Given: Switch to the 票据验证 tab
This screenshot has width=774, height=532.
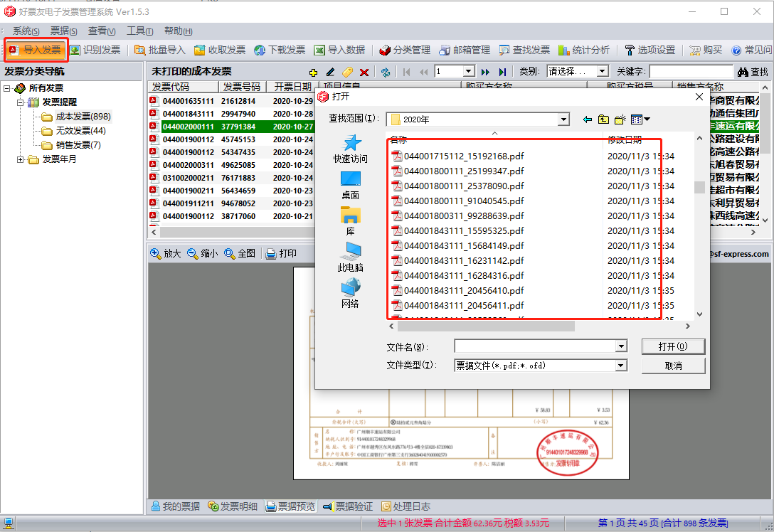Looking at the screenshot, I should [x=347, y=506].
